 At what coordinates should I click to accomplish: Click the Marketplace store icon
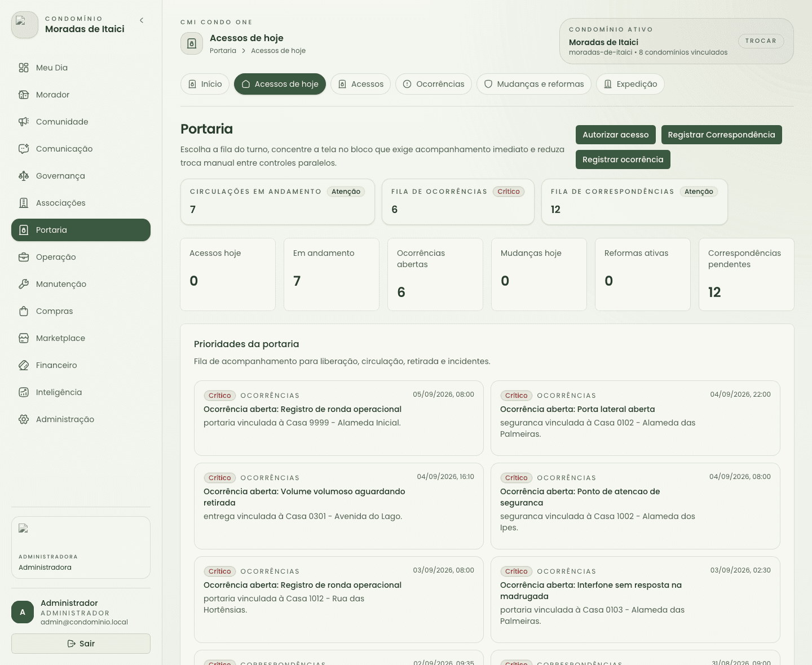coord(24,338)
